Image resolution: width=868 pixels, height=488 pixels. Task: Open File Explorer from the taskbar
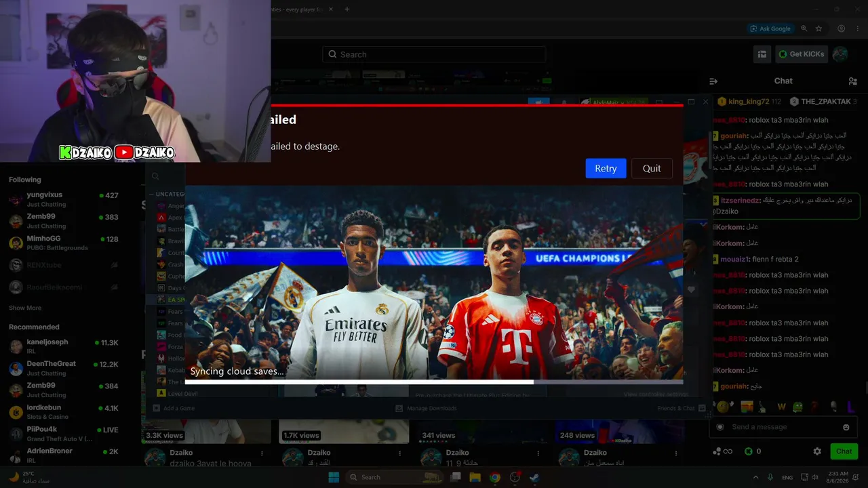click(475, 477)
